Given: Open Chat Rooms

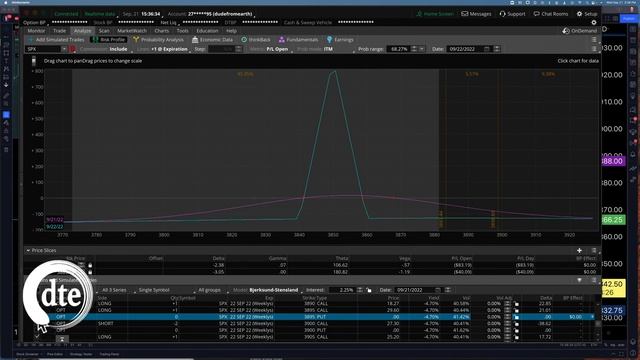Looking at the screenshot, I should coord(551,14).
